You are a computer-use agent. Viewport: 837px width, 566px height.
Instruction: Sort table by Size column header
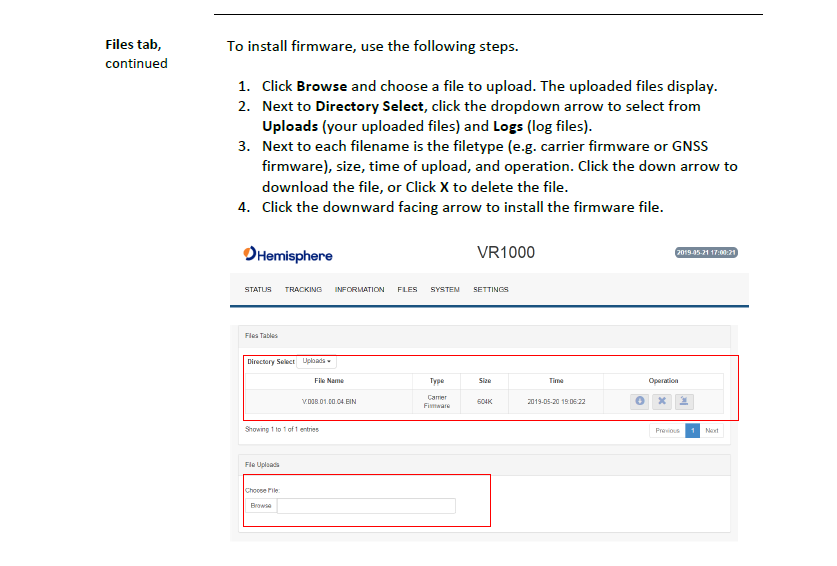click(x=484, y=381)
